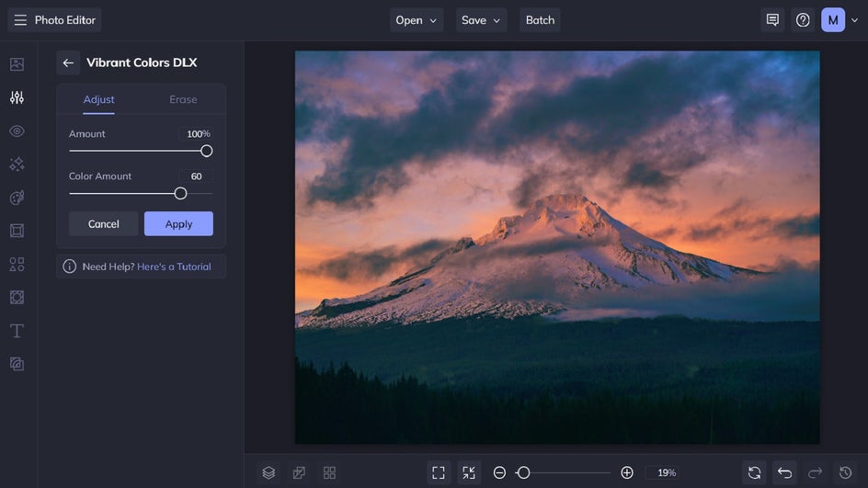Expand the Save dropdown menu

[481, 20]
